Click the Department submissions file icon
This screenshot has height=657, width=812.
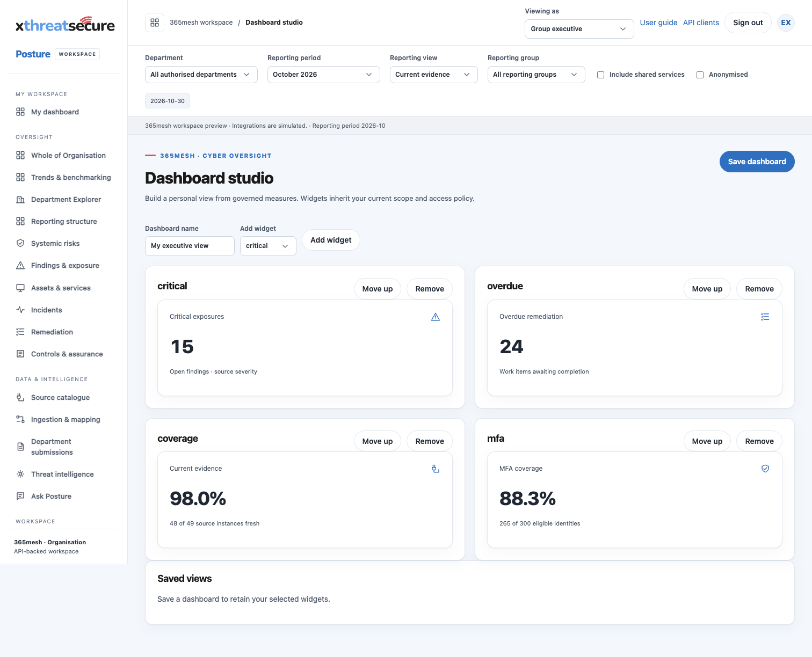point(20,447)
